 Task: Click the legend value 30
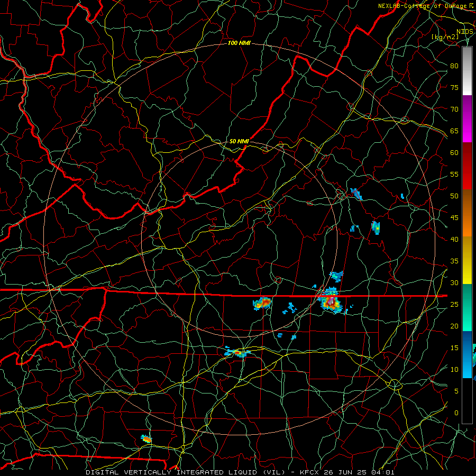pyautogui.click(x=454, y=283)
